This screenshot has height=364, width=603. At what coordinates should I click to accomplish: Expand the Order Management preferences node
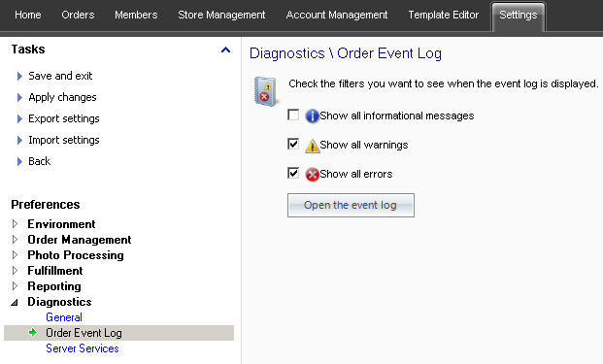[15, 240]
